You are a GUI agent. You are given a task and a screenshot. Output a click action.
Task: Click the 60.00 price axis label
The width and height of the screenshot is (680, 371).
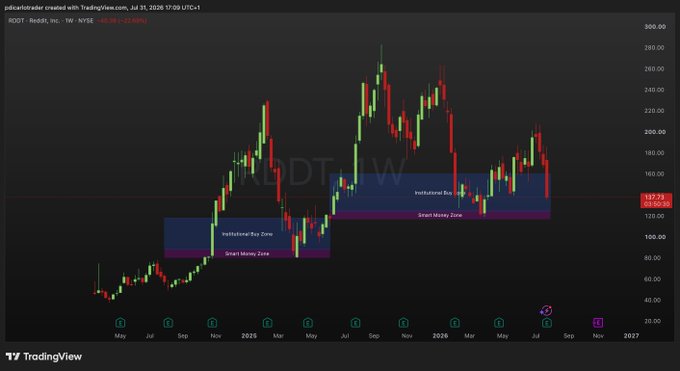652,279
